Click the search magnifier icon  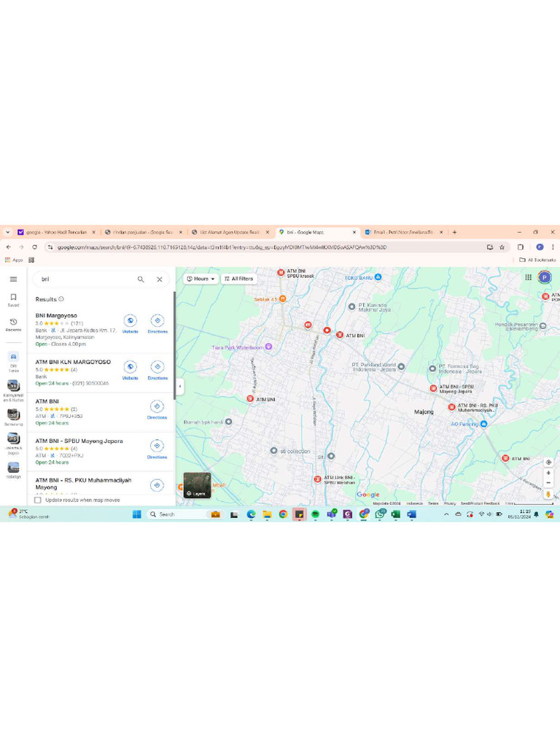tap(141, 279)
